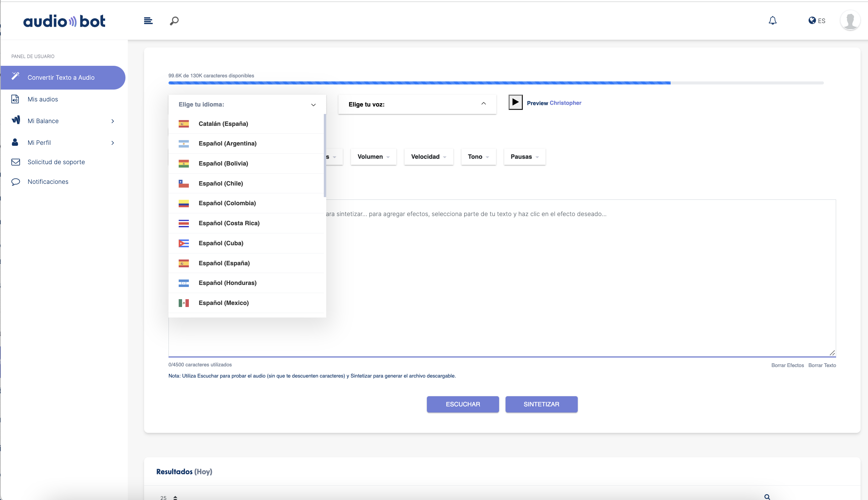Click the SINTETIZAR button

click(x=541, y=404)
